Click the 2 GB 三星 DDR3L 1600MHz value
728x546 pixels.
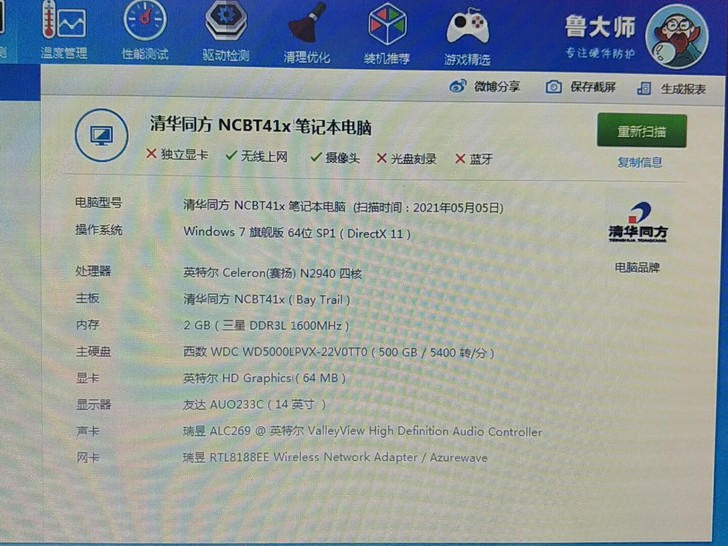pyautogui.click(x=266, y=325)
